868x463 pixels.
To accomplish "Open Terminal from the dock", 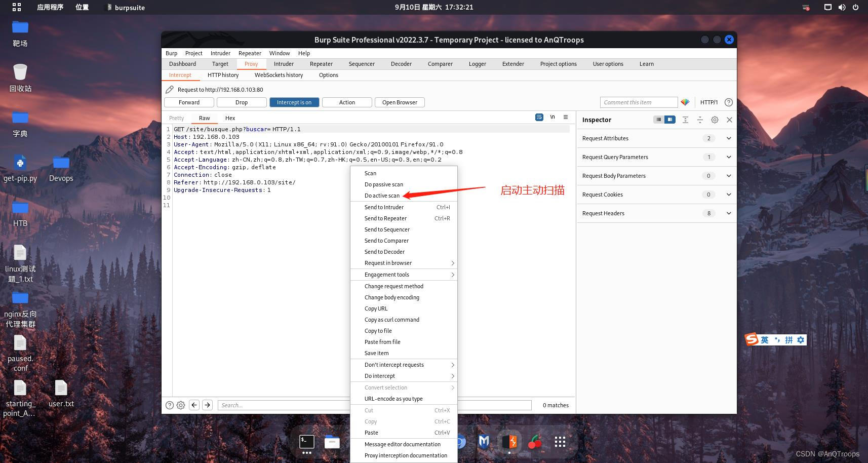I will 306,442.
